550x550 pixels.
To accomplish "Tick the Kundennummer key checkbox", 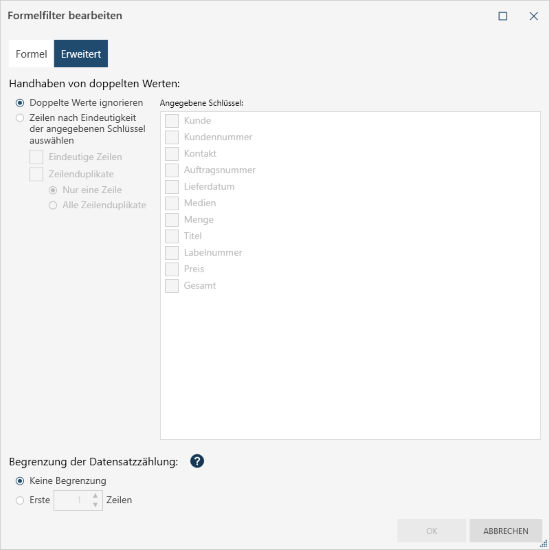I will coord(172,137).
